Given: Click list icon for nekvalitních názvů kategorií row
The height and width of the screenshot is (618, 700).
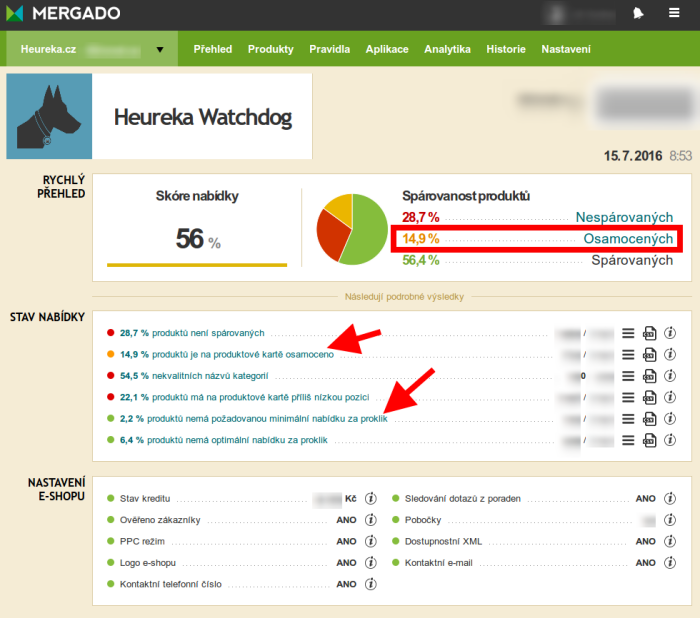Looking at the screenshot, I should tap(628, 376).
